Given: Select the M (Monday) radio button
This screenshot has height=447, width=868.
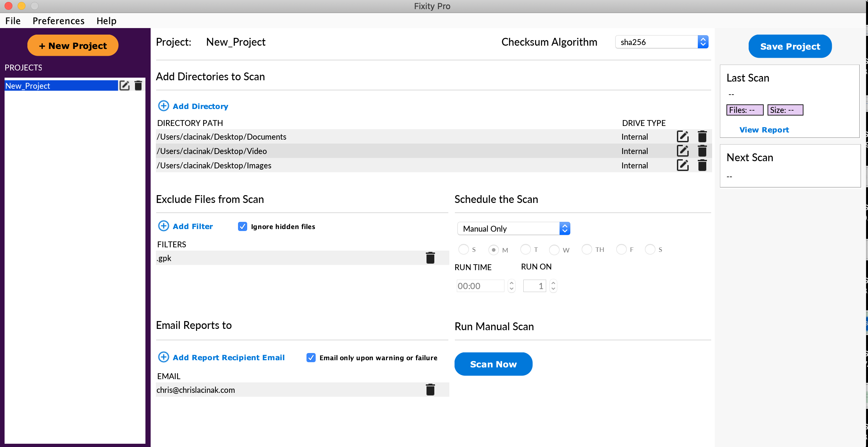Looking at the screenshot, I should [493, 250].
